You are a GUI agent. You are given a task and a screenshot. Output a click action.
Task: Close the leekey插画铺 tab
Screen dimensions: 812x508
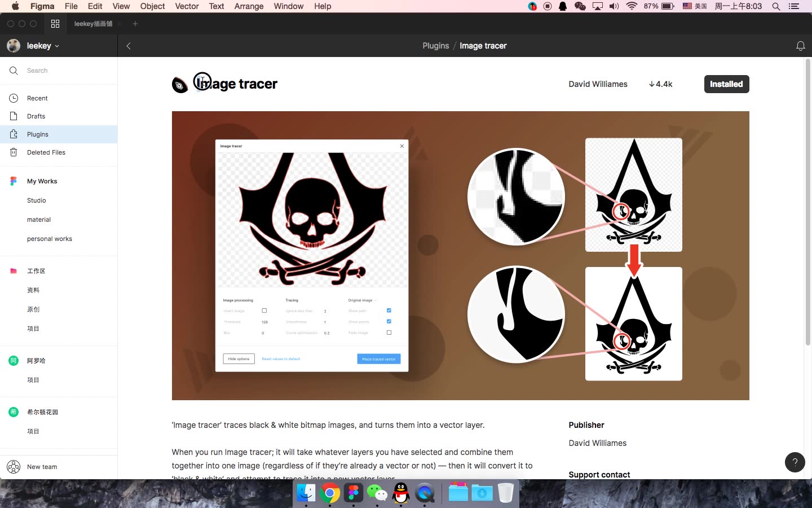click(120, 24)
